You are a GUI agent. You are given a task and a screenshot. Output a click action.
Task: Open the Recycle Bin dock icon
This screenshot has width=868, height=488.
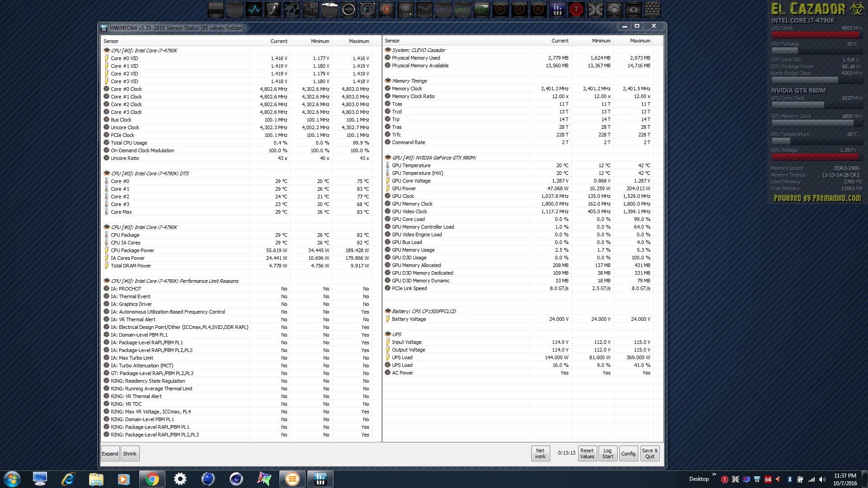point(633,9)
